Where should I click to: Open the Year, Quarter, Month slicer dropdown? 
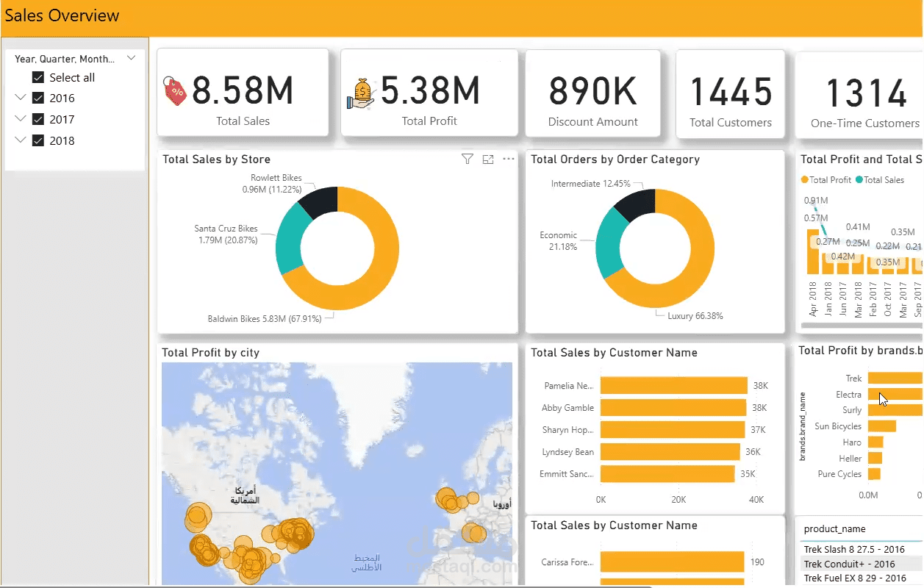pyautogui.click(x=131, y=58)
